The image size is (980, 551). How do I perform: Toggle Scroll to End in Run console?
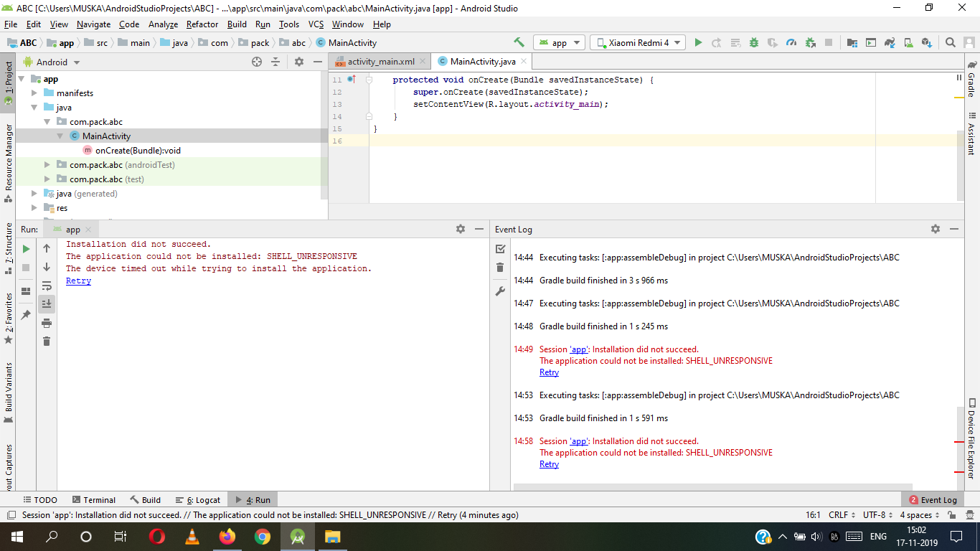(47, 304)
